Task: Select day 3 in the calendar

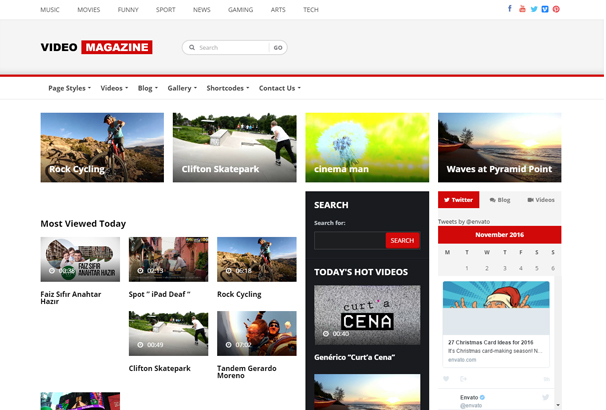Action: [x=504, y=268]
